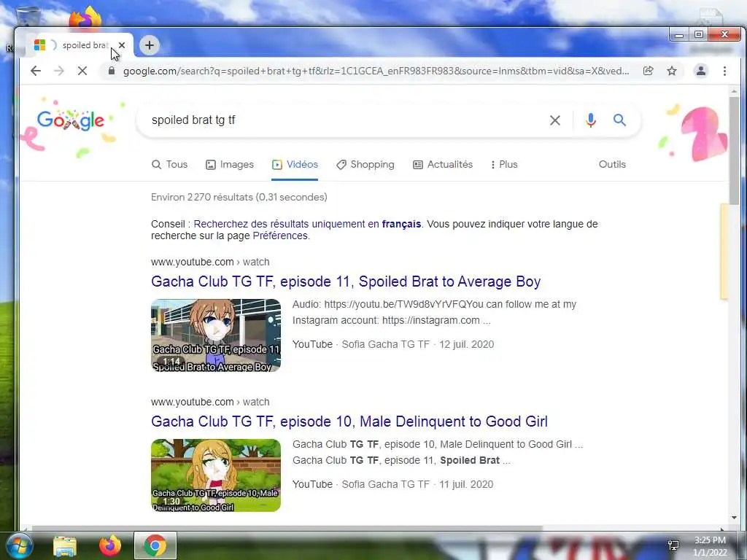Clear the search box with the X icon

555,120
